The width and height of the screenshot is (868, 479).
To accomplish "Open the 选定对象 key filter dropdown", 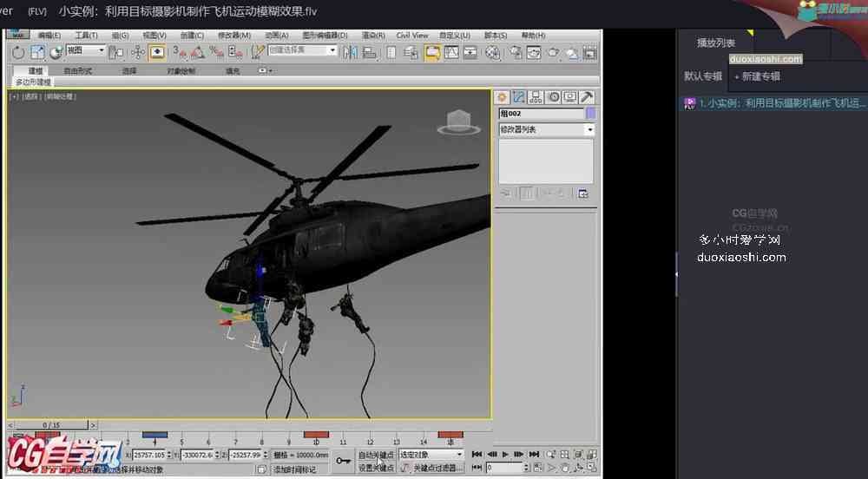I will point(431,455).
